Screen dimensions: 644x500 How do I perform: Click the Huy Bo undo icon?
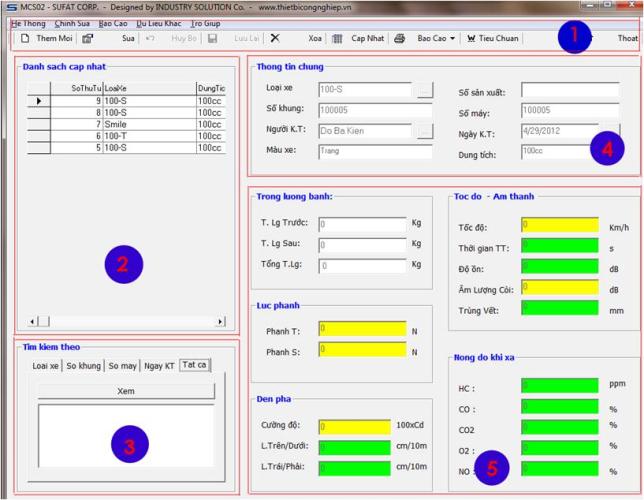[150, 39]
